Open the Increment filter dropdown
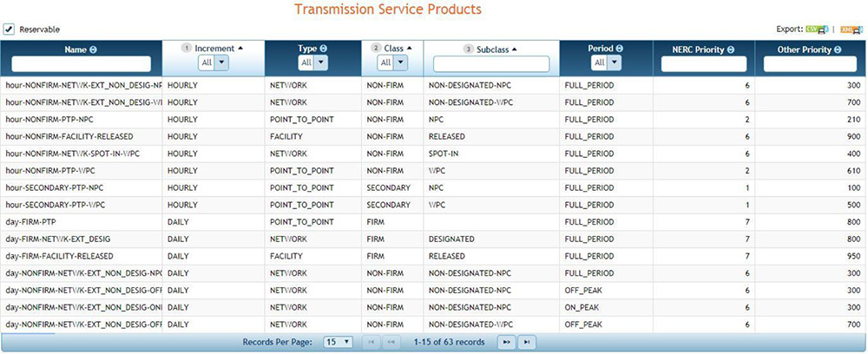This screenshot has height=354, width=868. click(x=221, y=62)
